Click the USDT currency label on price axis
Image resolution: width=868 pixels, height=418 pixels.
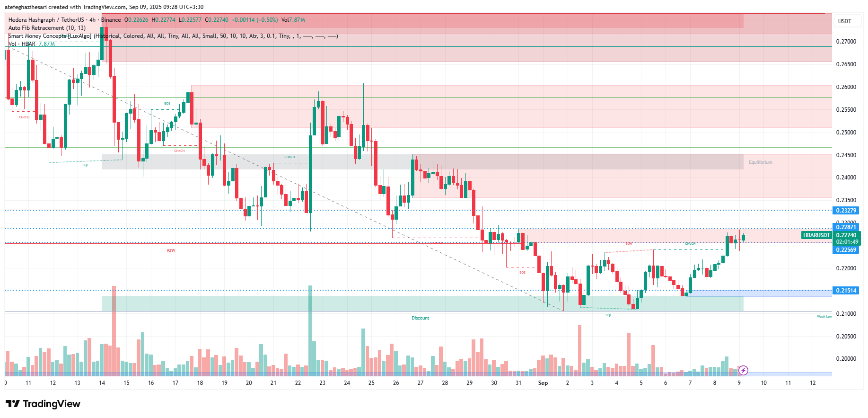[844, 21]
